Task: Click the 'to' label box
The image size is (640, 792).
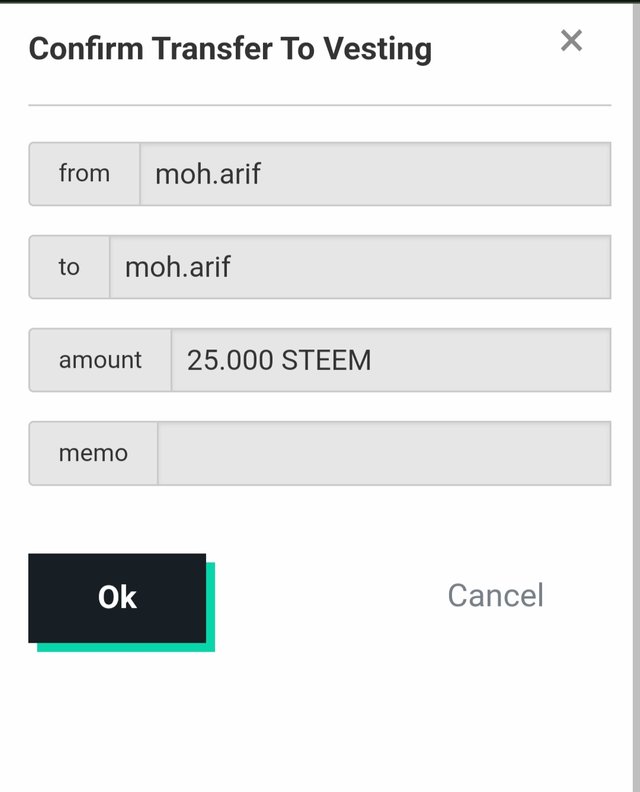Action: point(69,267)
